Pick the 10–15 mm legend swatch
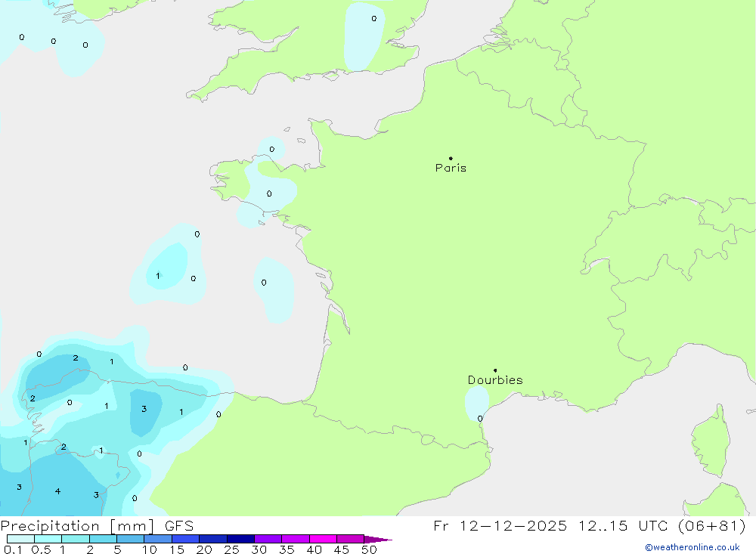This screenshot has height=554, width=756. pos(158,539)
